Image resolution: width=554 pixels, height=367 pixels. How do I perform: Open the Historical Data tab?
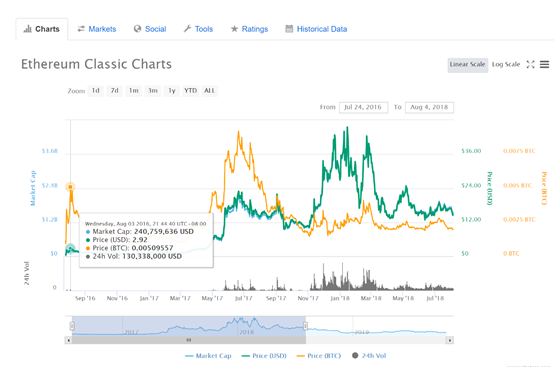[x=316, y=29]
